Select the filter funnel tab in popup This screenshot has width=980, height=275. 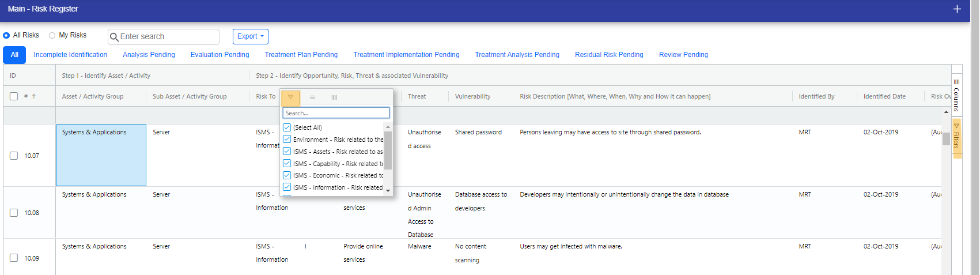290,97
